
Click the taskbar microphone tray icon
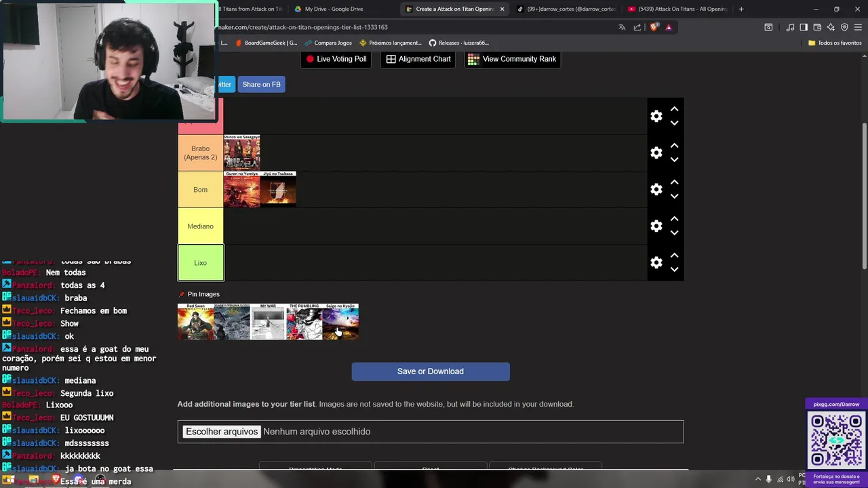coord(768,479)
